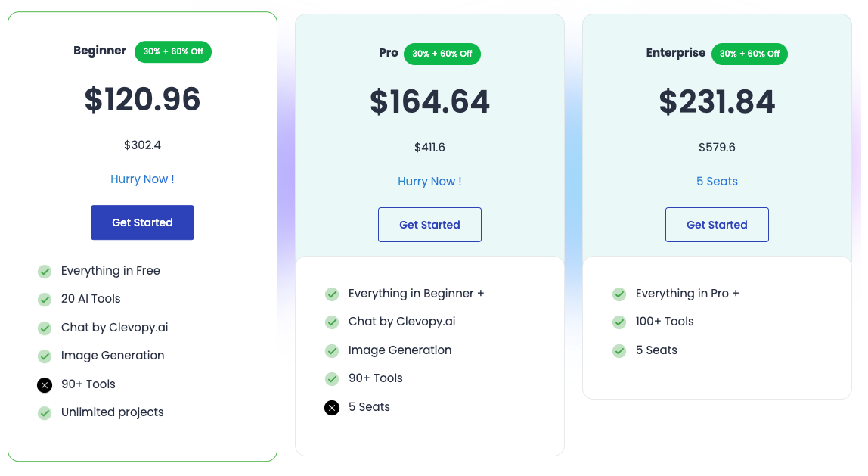This screenshot has width=868, height=476.
Task: Click the Pro plan discount badge
Action: click(x=442, y=54)
